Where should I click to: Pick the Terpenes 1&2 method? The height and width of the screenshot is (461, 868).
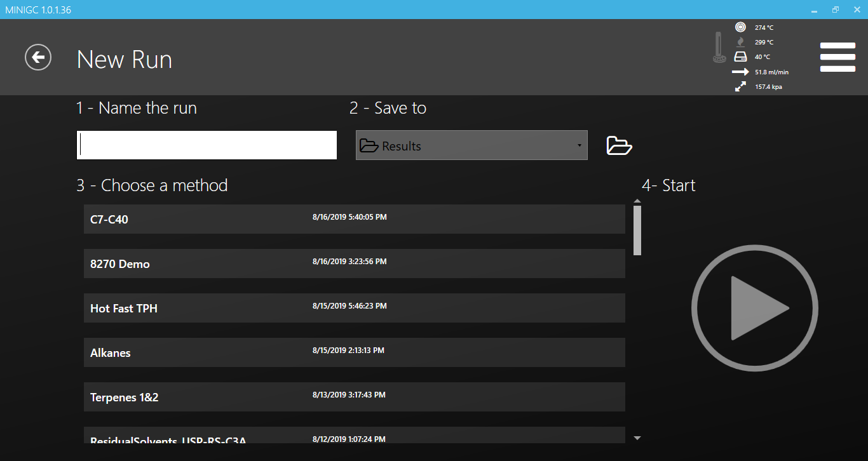354,397
